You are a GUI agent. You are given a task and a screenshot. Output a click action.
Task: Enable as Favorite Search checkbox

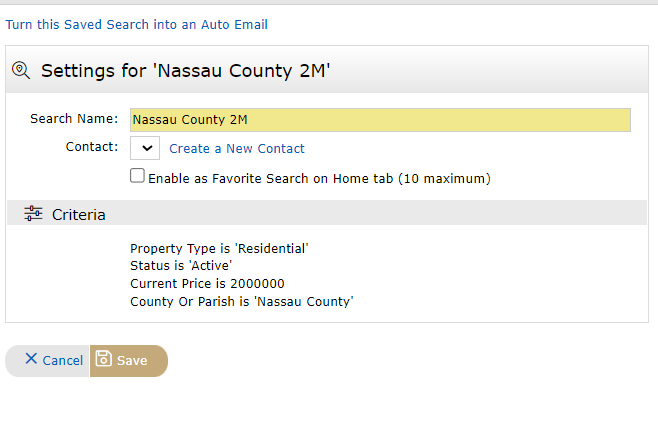(x=137, y=176)
